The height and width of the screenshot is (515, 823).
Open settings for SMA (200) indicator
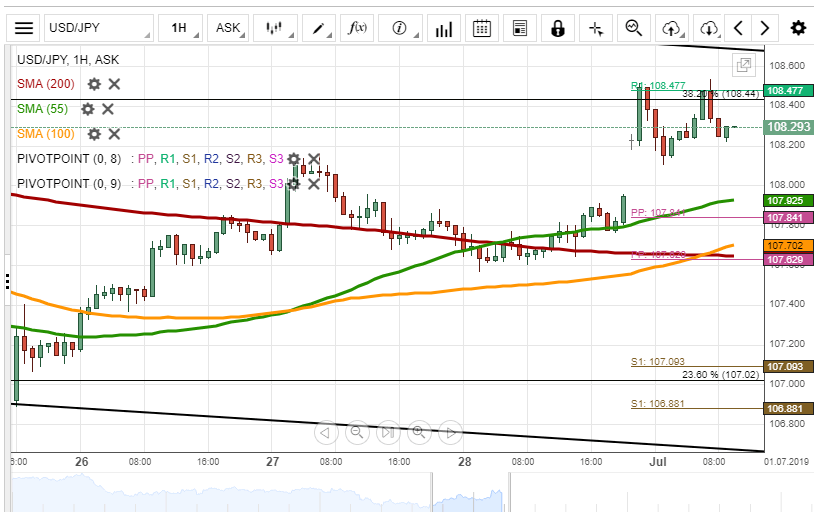(x=94, y=85)
